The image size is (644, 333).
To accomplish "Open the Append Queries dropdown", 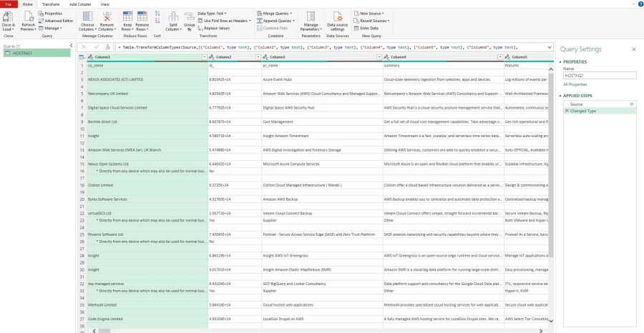I will coord(276,21).
